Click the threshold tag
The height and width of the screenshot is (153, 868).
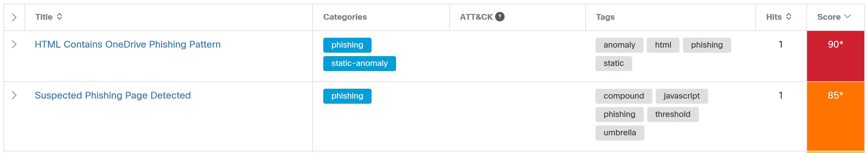(672, 115)
